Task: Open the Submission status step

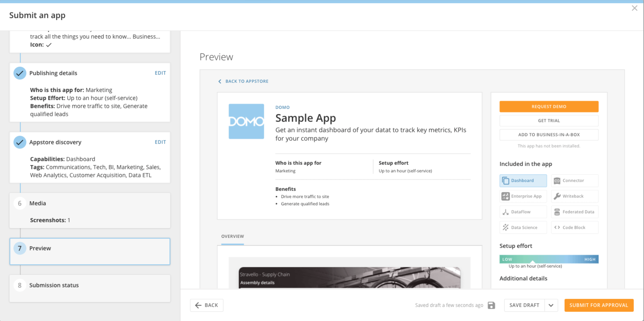Action: [x=90, y=288]
